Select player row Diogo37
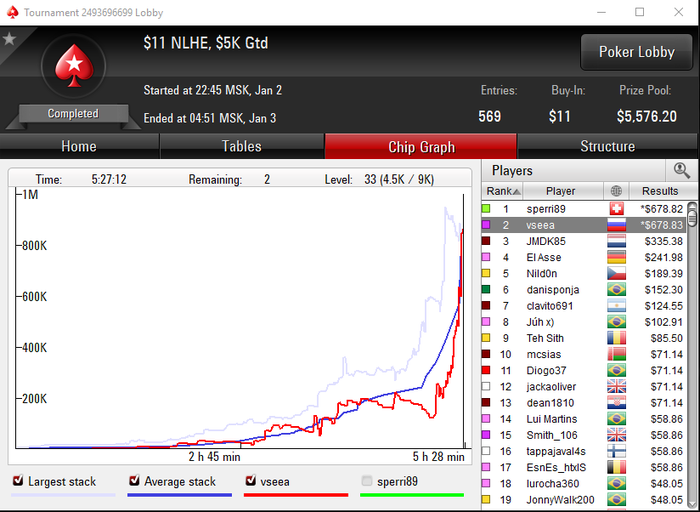The width and height of the screenshot is (700, 512). 584,370
